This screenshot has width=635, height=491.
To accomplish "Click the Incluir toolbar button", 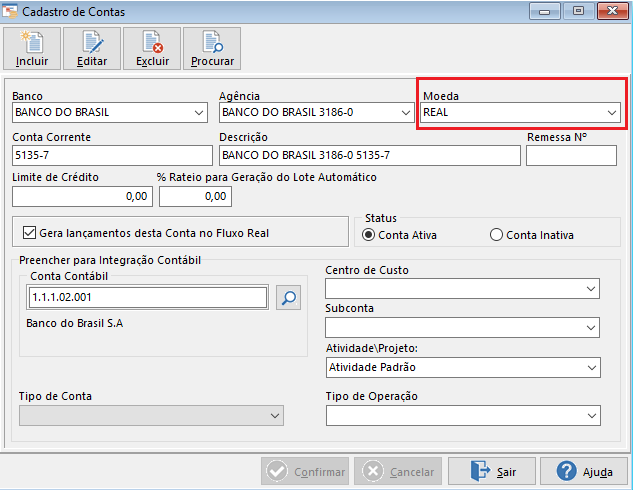I will point(32,49).
